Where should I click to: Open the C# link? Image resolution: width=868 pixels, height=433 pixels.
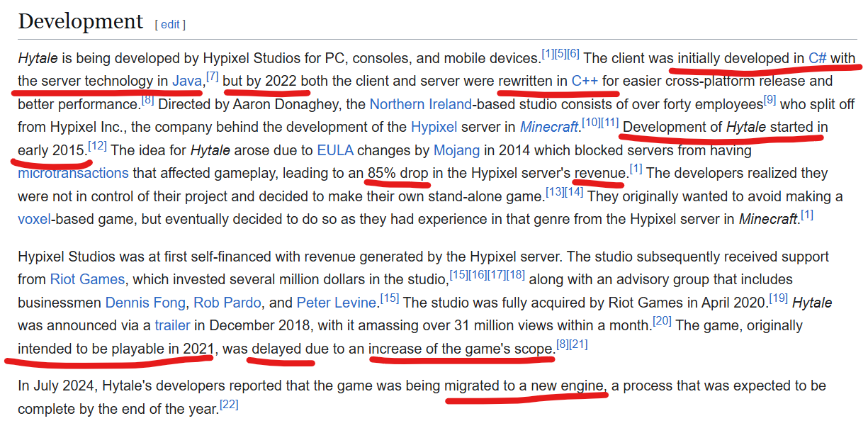coord(817,58)
